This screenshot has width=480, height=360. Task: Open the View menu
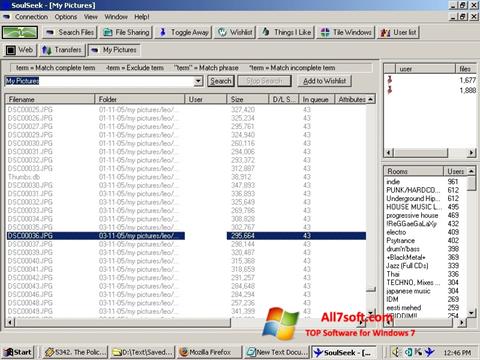pos(91,17)
